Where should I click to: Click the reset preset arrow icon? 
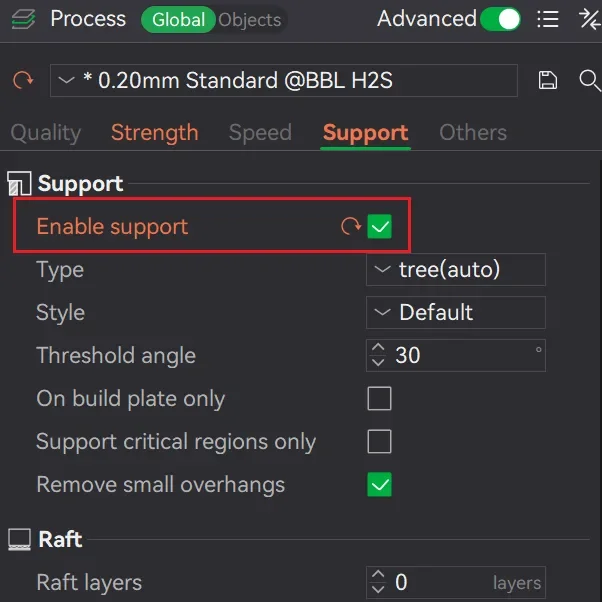pos(23,80)
